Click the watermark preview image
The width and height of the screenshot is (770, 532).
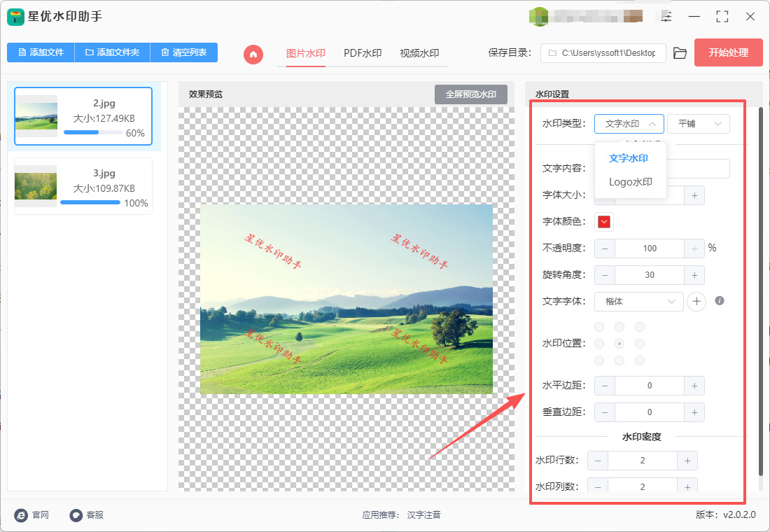[x=346, y=299]
